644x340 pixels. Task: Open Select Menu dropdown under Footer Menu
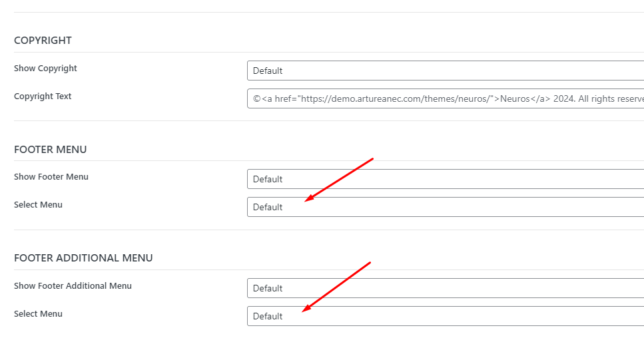tap(446, 207)
